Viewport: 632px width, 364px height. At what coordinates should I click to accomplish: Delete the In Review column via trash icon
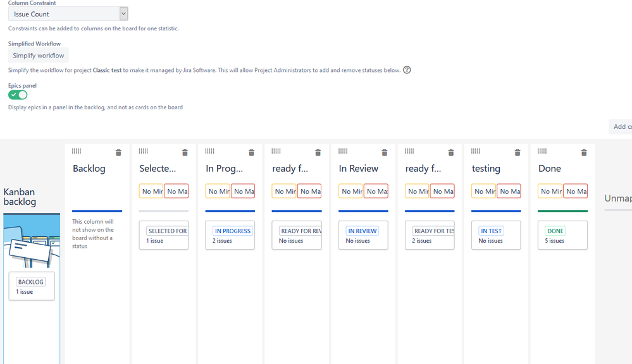[385, 152]
